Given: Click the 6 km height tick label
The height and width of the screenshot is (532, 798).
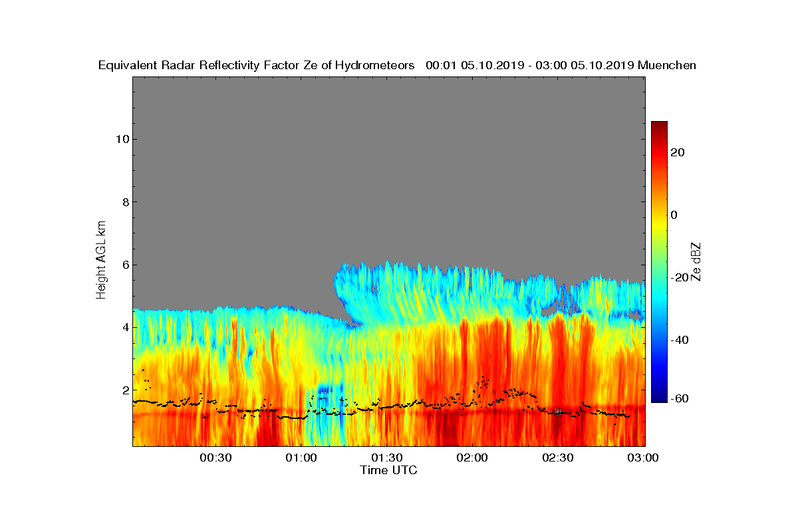Looking at the screenshot, I should (124, 265).
